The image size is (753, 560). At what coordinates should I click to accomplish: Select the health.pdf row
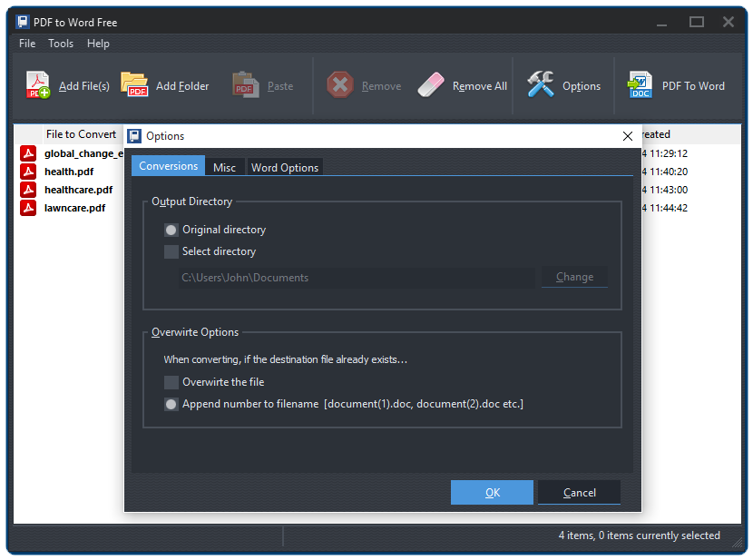(69, 172)
